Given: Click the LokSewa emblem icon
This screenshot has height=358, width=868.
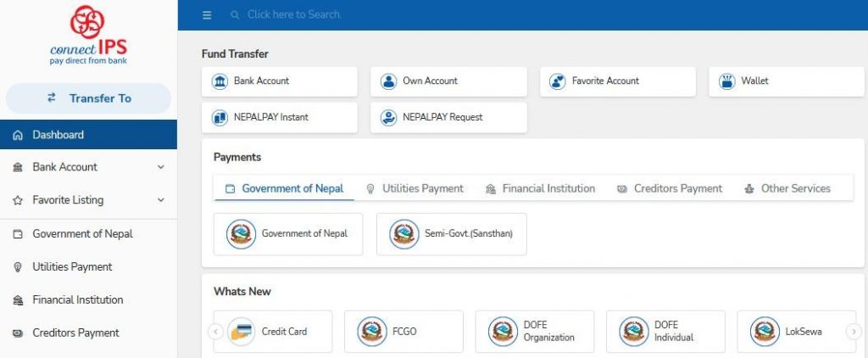Looking at the screenshot, I should pos(765,332).
